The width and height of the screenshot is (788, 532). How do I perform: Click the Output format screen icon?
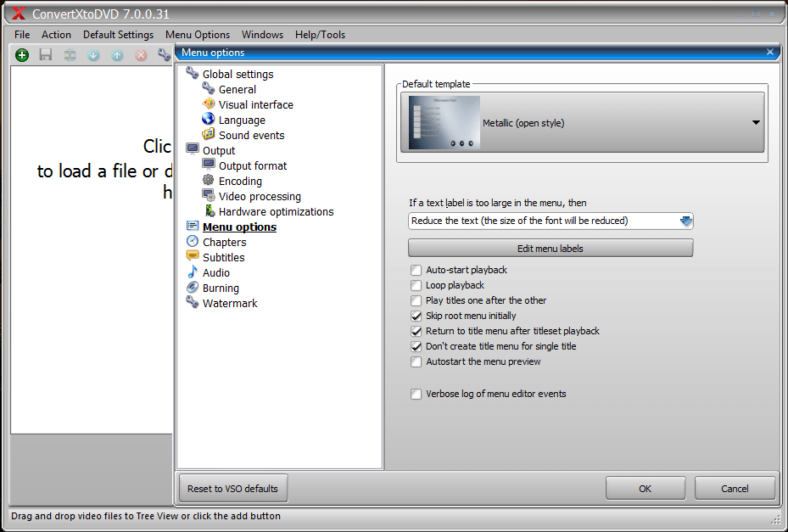point(209,165)
